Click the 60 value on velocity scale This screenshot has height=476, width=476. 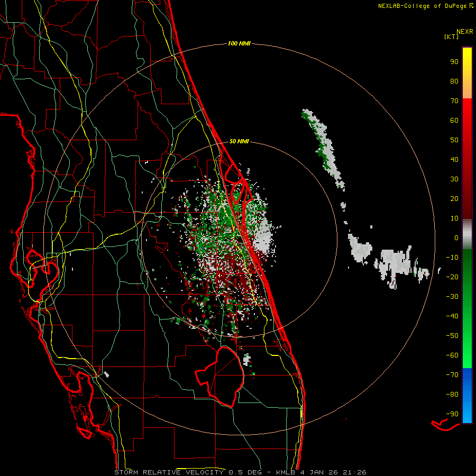pos(454,120)
